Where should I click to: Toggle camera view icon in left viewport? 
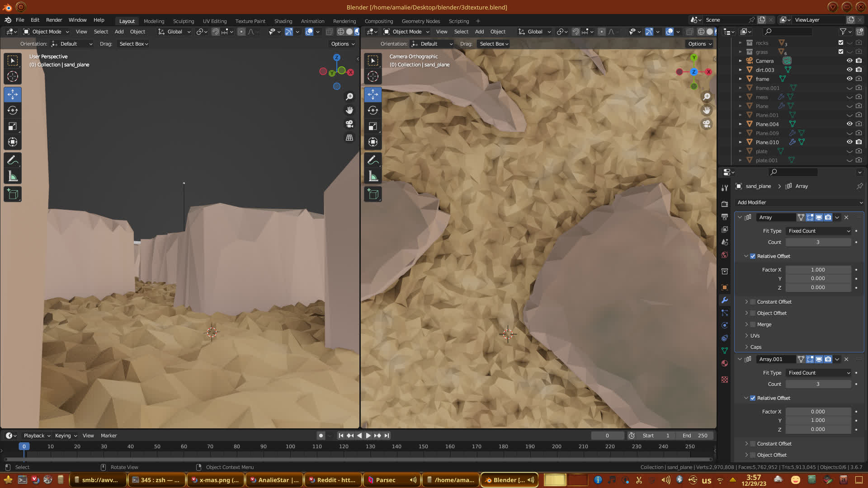[x=349, y=124]
